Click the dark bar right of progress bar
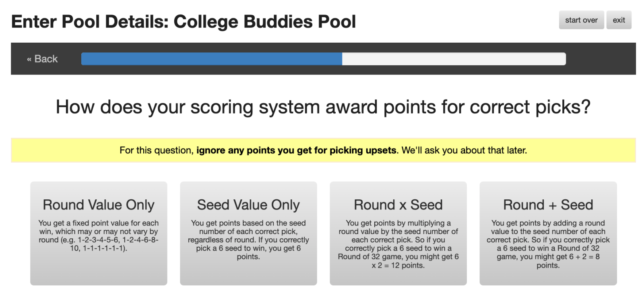644x304 pixels. (x=601, y=59)
